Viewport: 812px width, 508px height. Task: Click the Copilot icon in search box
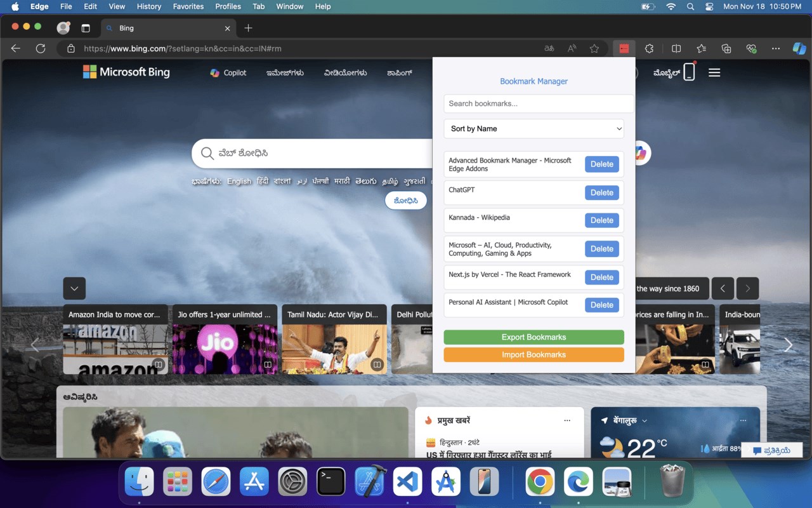[640, 153]
